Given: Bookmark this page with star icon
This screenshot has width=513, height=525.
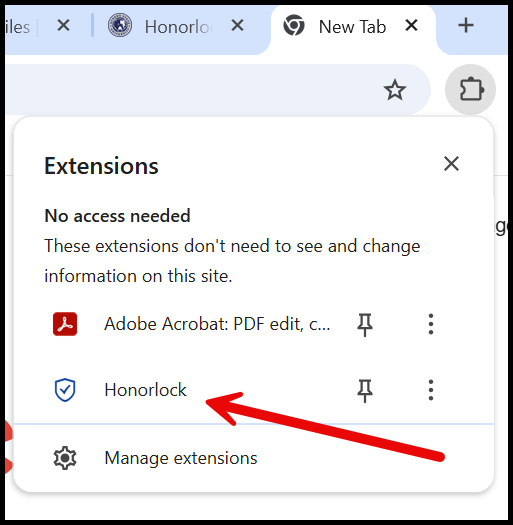Looking at the screenshot, I should [x=395, y=90].
